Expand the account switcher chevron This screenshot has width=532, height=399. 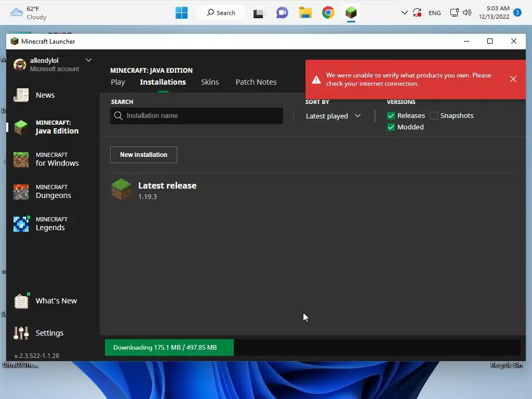pyautogui.click(x=88, y=60)
